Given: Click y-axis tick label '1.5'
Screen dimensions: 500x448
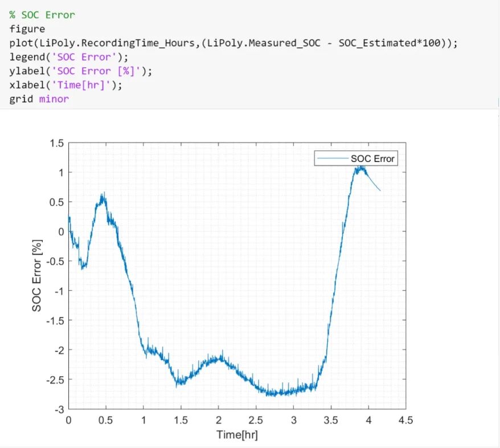Looking at the screenshot, I should (x=57, y=143).
